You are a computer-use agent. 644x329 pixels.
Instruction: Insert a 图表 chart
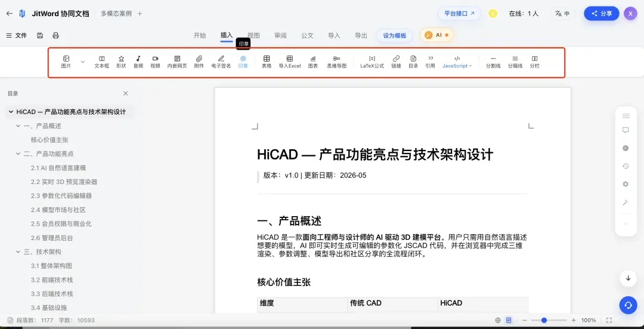tap(313, 62)
